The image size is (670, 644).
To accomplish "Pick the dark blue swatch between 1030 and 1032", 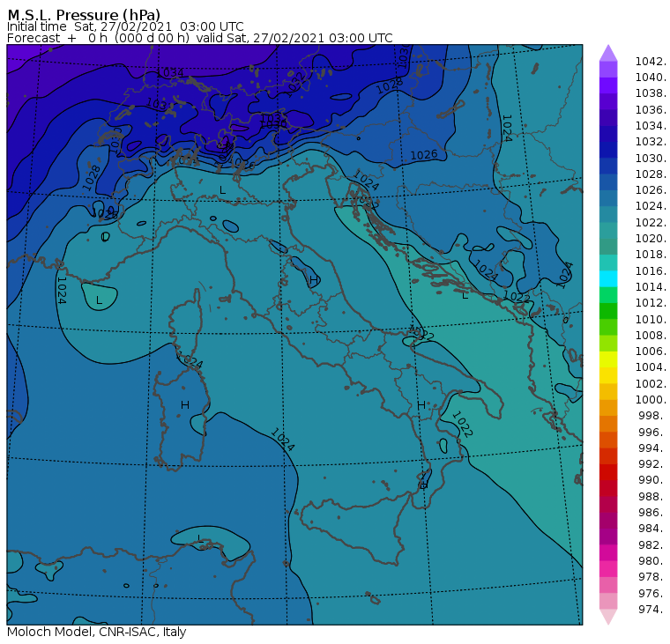I will coord(608,150).
